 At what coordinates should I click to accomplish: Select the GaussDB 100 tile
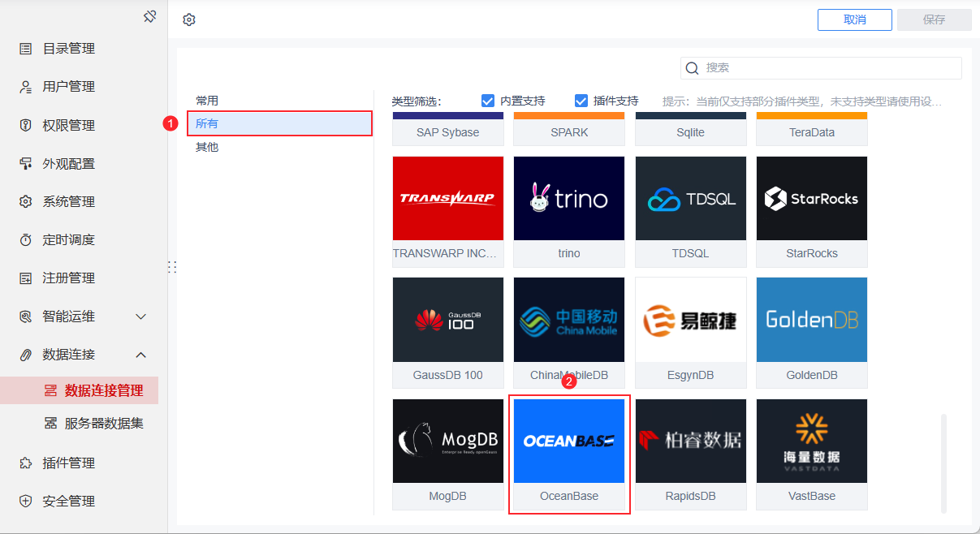(x=448, y=333)
